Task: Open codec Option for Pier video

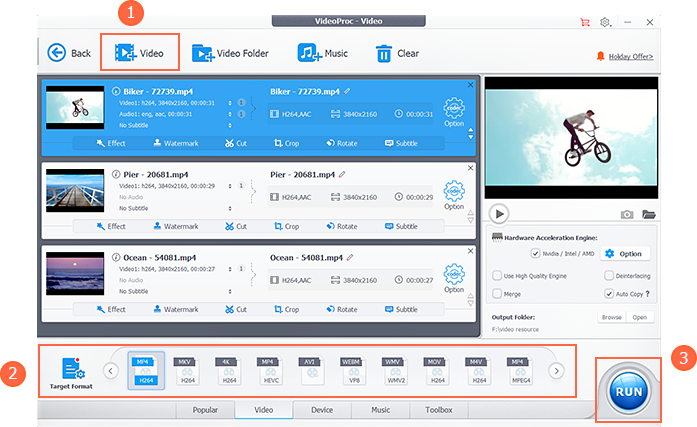Action: click(x=454, y=195)
